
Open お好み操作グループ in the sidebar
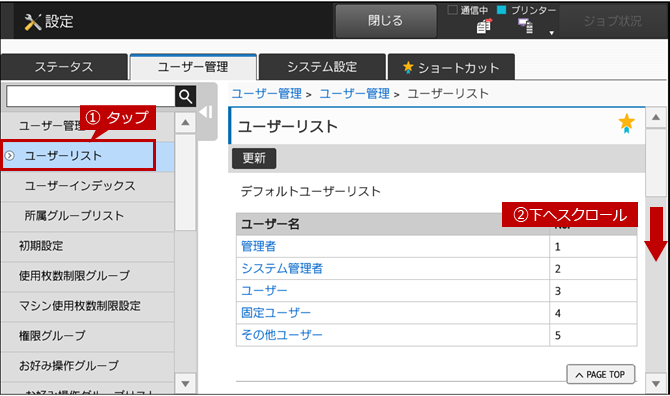87,366
